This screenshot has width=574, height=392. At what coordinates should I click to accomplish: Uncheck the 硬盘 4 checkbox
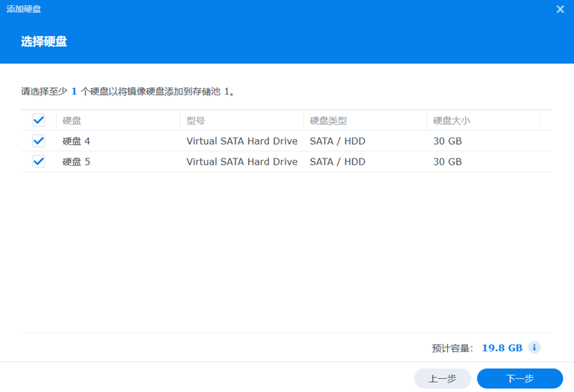[39, 140]
